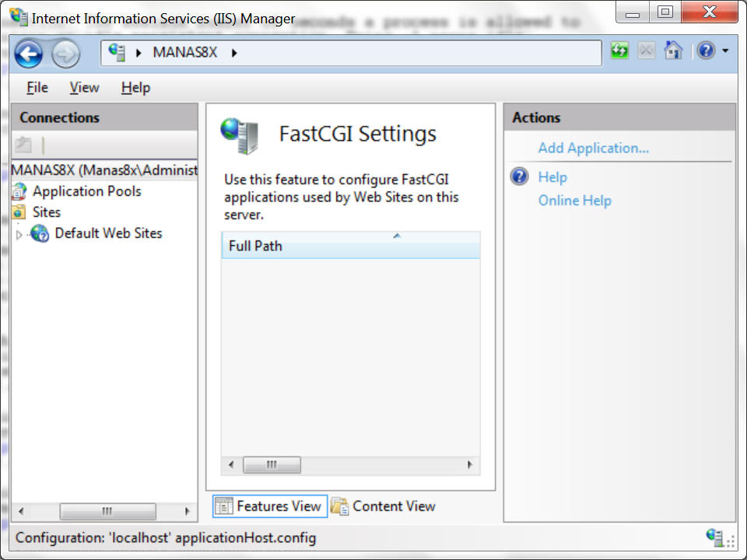This screenshot has width=747, height=560.
Task: Click the status bar server config icon
Action: [x=714, y=537]
